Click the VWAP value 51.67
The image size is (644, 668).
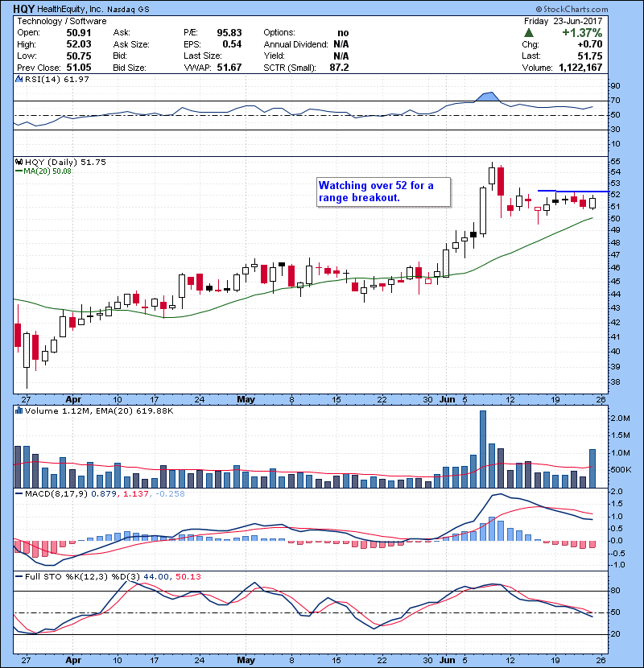[x=229, y=68]
